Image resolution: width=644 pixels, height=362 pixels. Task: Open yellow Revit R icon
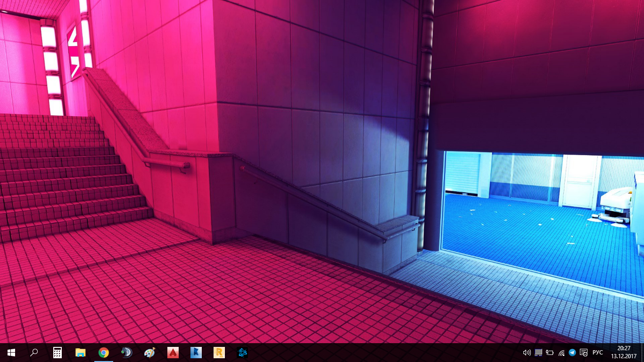219,353
